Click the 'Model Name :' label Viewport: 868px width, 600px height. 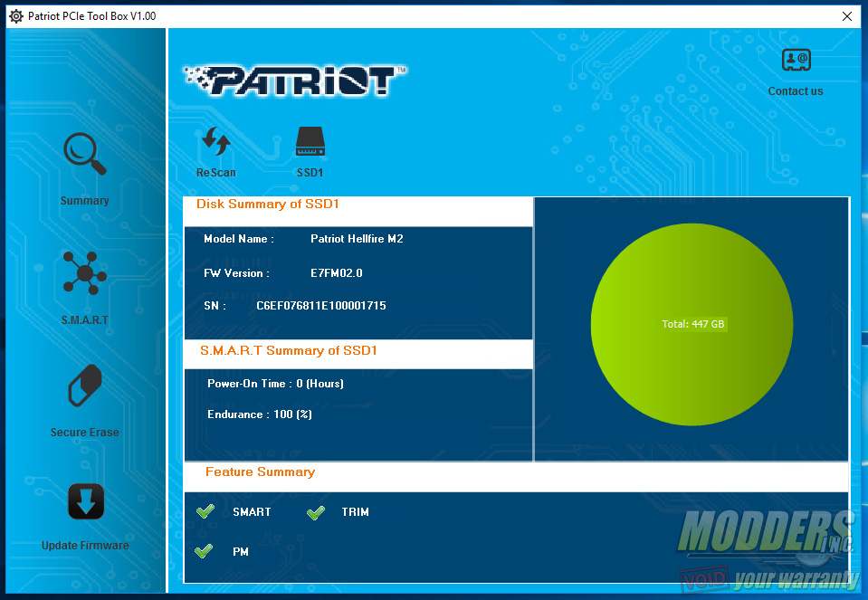[239, 239]
